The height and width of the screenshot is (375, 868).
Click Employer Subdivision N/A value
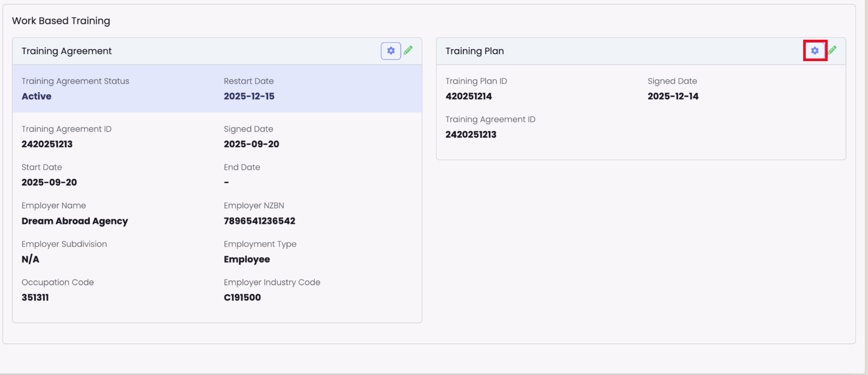(x=30, y=259)
